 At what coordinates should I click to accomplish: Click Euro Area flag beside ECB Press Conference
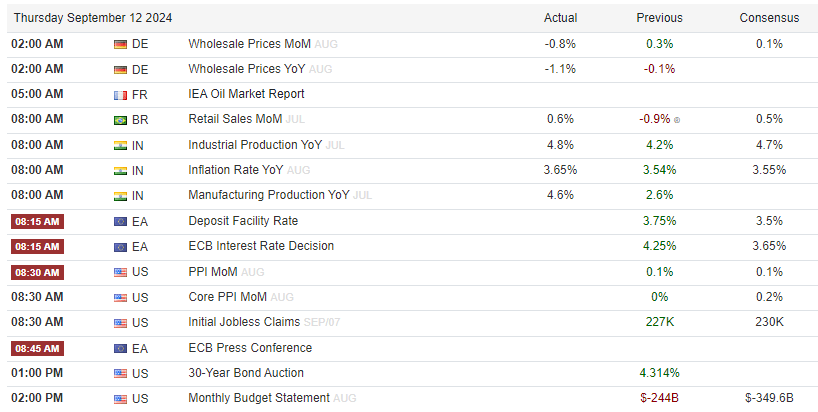tap(120, 348)
